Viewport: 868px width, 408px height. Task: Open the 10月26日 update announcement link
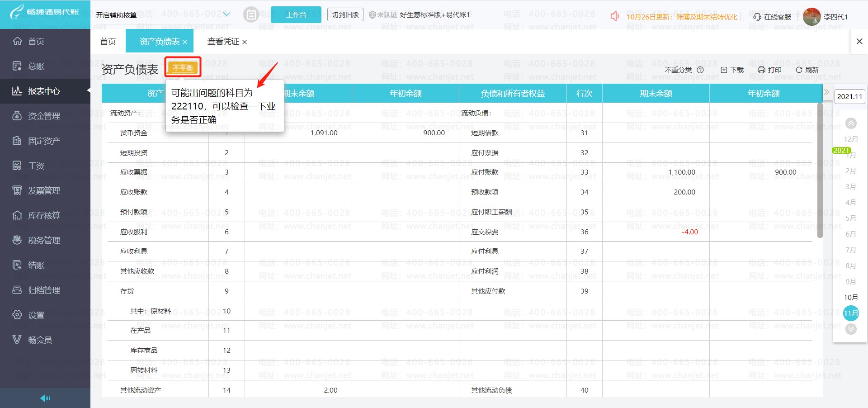click(x=682, y=17)
